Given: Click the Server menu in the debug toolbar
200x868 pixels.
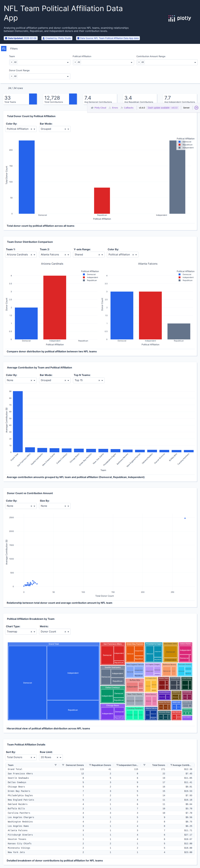Looking at the screenshot, I should click(186, 108).
